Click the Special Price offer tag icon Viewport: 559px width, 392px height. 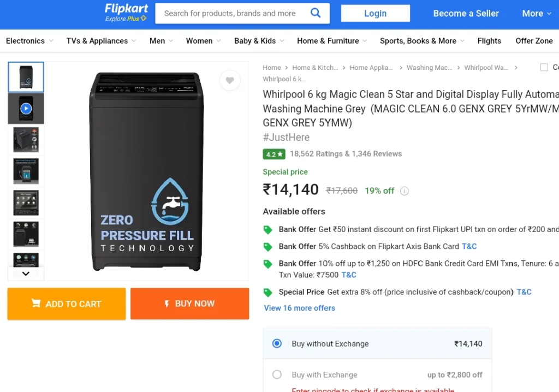267,293
